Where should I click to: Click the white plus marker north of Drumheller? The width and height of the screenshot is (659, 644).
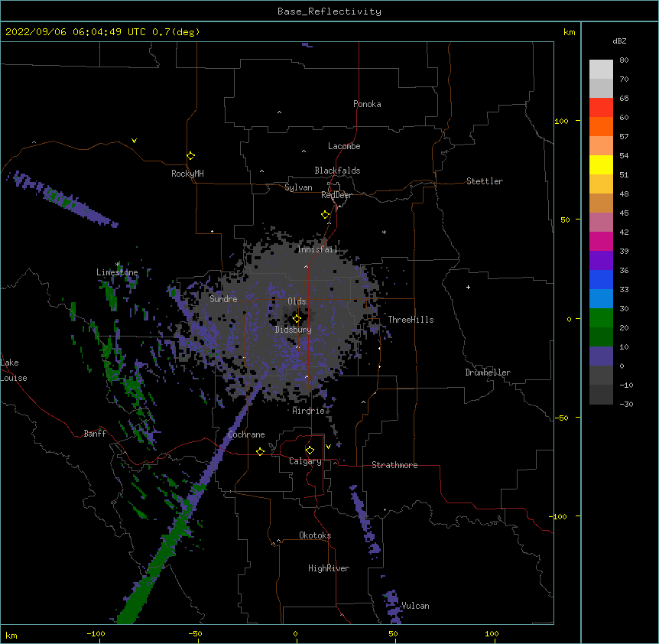(468, 287)
